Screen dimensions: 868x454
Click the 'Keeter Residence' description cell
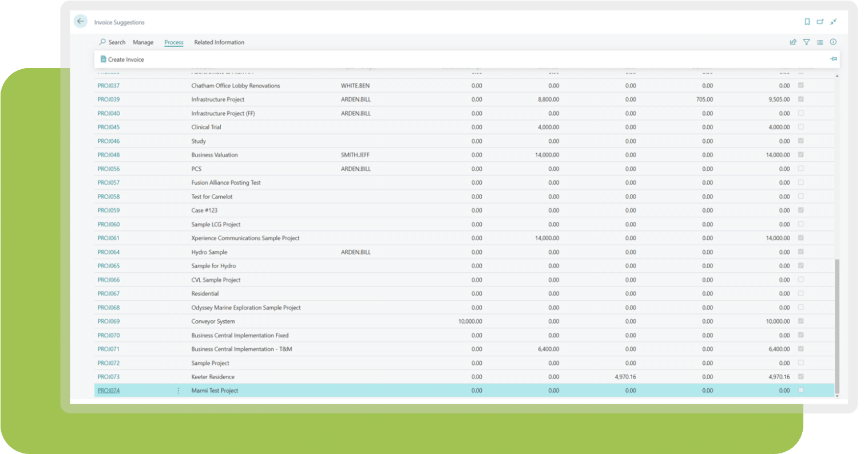point(213,377)
